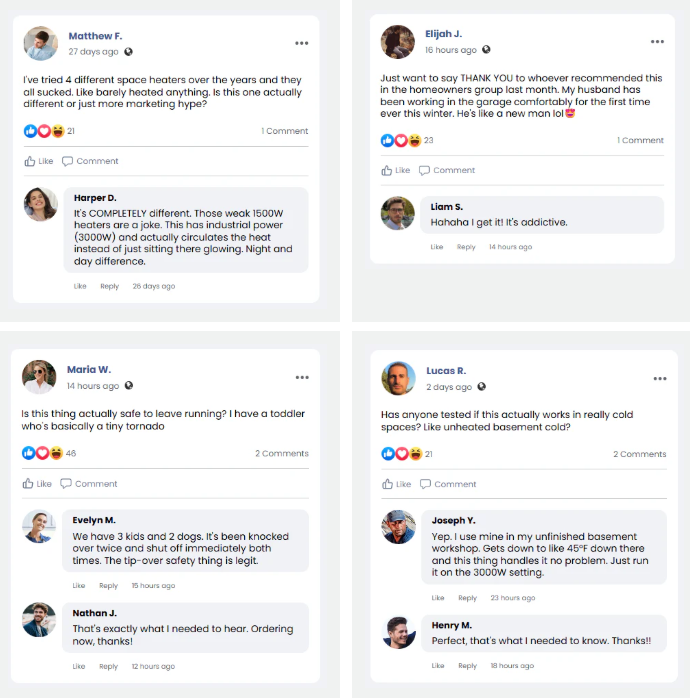Screen dimensions: 690x698
Task: Click the globe privacy icon on Matthew F.'s post
Action: (x=128, y=52)
